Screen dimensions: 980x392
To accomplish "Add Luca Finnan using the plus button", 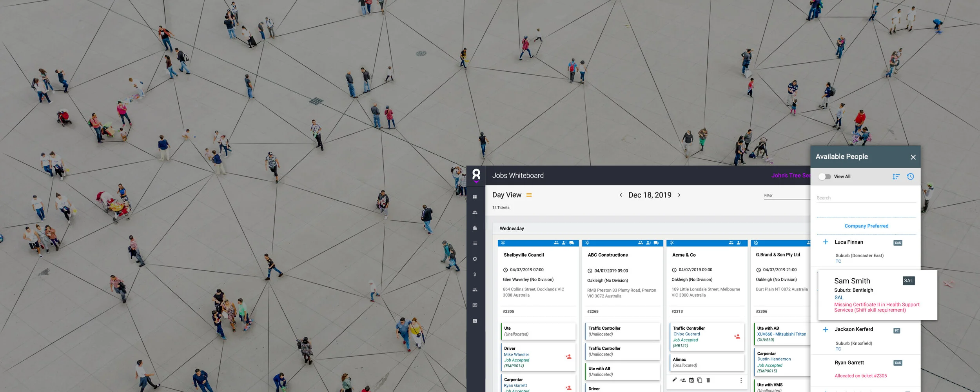I will coord(825,242).
